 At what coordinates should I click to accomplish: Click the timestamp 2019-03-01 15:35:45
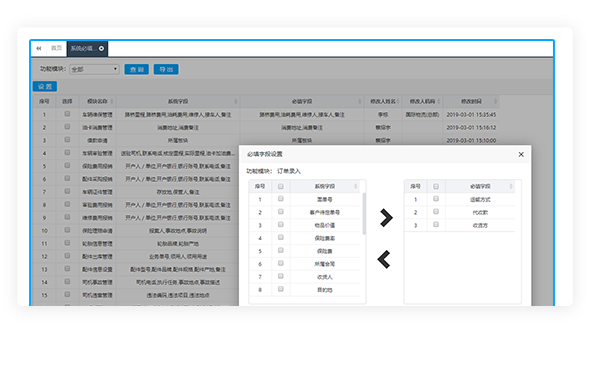click(x=471, y=115)
